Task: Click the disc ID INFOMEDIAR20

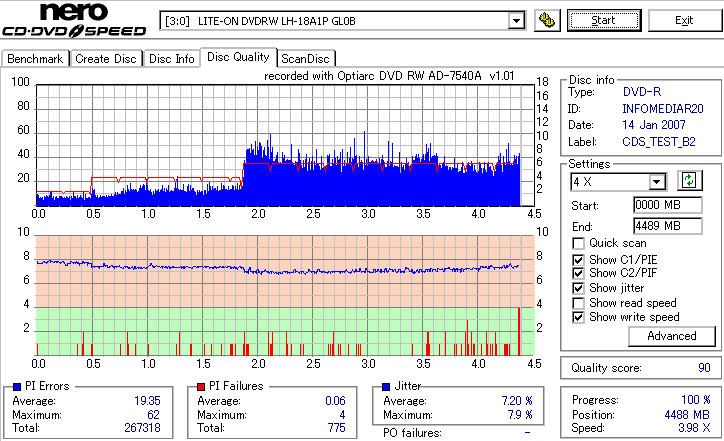Action: click(x=663, y=109)
